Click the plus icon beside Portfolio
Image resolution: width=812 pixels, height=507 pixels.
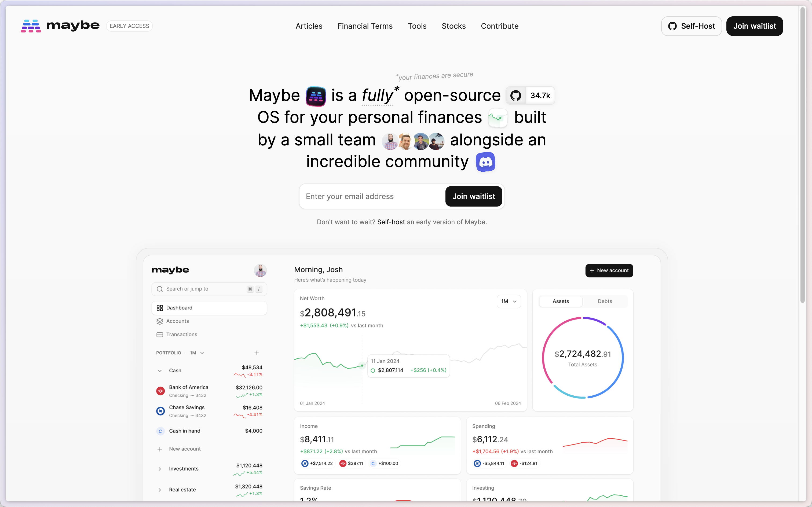pyautogui.click(x=257, y=353)
